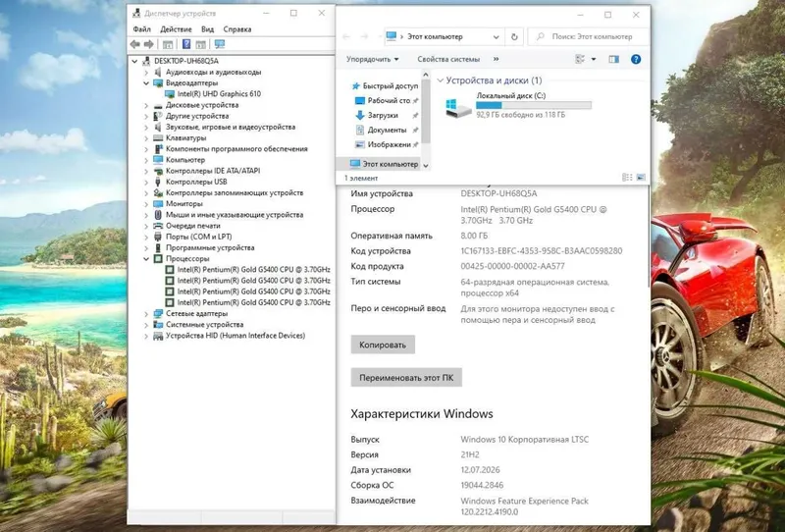
Task: Expand Контроллеры USB node
Action: point(146,182)
